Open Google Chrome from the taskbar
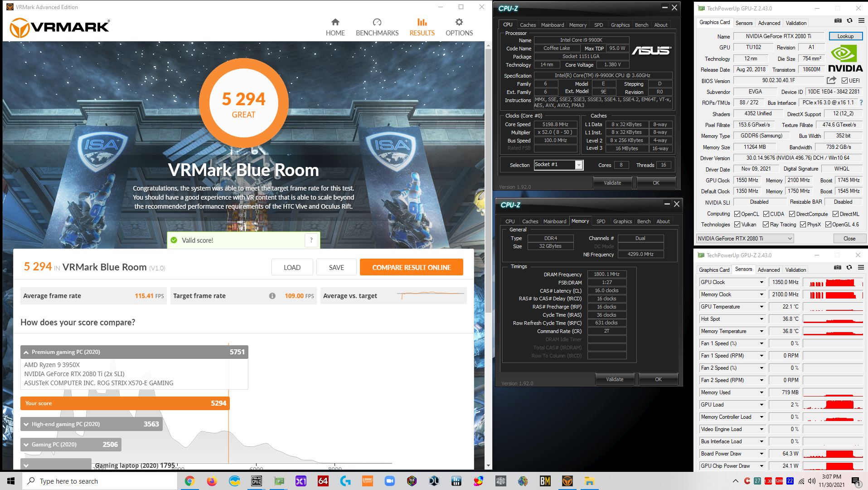 (x=189, y=481)
